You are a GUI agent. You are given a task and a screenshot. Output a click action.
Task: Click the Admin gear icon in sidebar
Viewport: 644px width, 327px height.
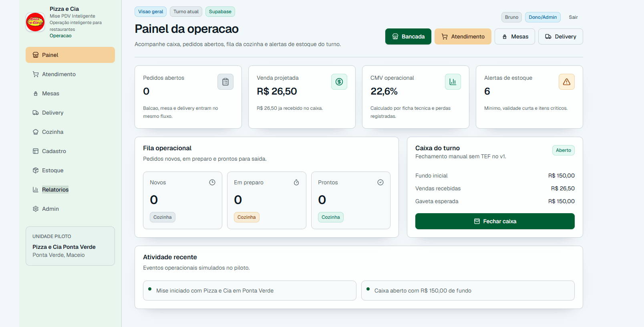point(36,209)
